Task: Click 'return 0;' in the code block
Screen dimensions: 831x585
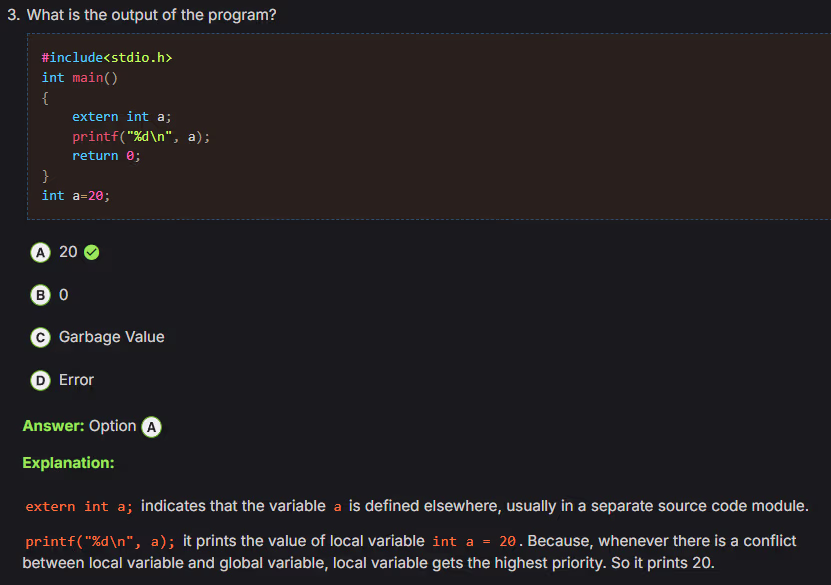Action: pos(106,156)
